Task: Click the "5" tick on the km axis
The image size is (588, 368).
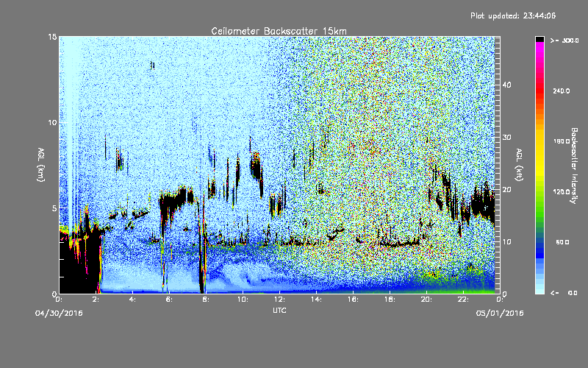Action: click(x=54, y=208)
